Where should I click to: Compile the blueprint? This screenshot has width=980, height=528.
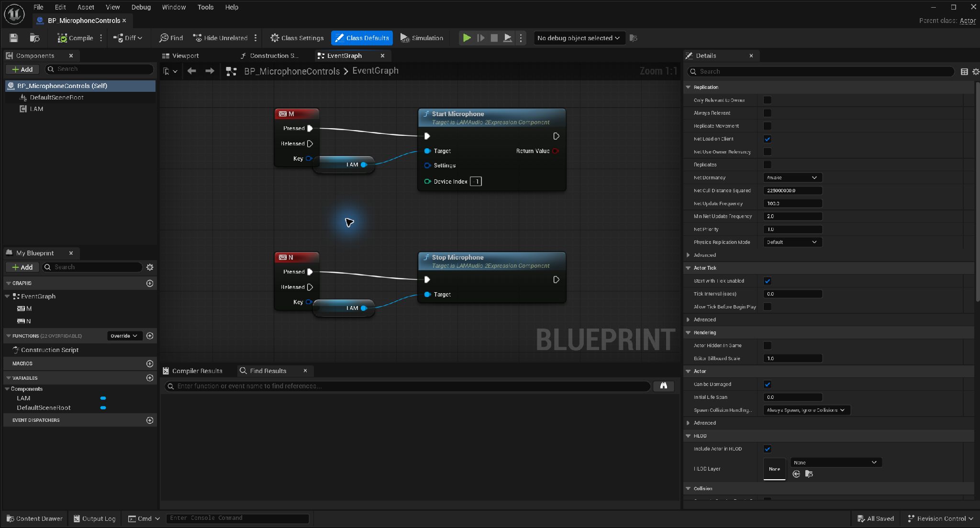[75, 38]
